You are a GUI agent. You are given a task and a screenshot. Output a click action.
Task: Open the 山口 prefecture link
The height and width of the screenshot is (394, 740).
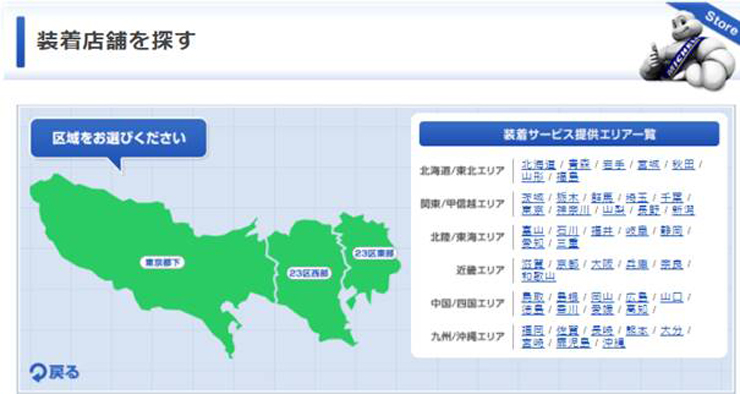(672, 297)
